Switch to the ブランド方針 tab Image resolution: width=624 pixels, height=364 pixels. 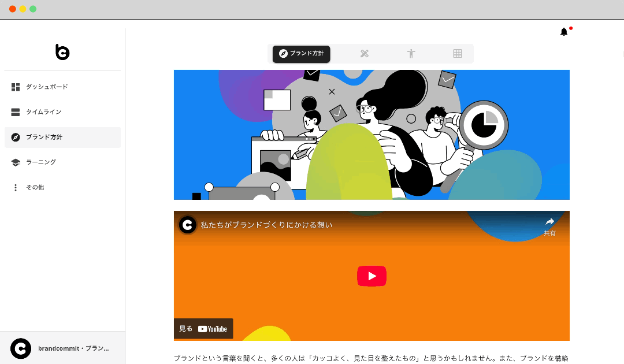pos(301,54)
